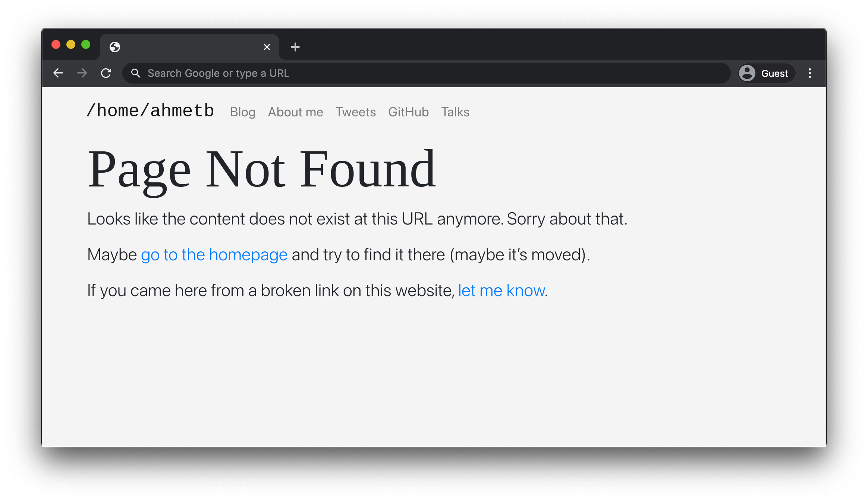Open the Chrome three-dot menu
The width and height of the screenshot is (868, 502).
tap(809, 73)
